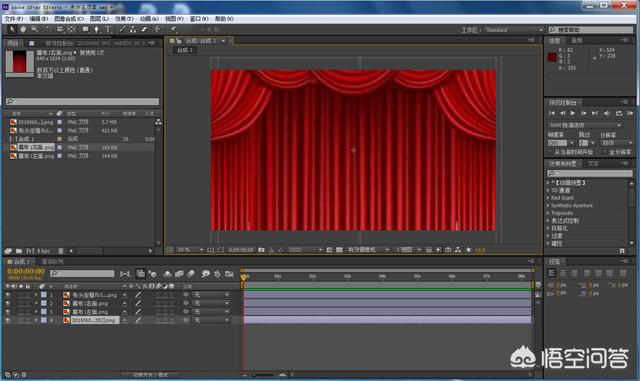Expand Red Giant effects category

point(548,198)
